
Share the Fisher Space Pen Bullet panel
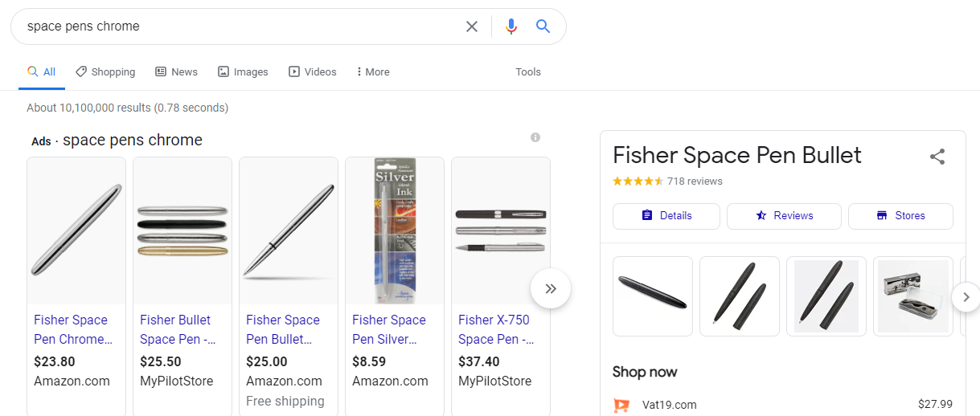coord(937,157)
